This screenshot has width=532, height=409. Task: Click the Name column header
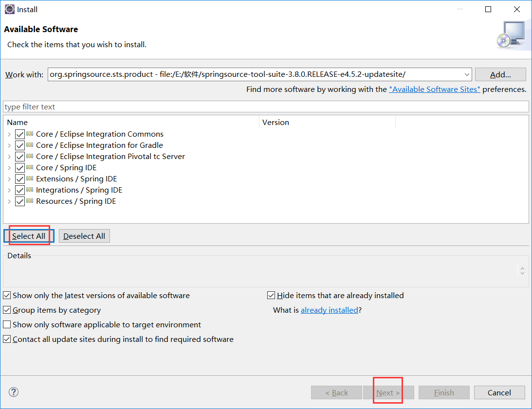point(131,123)
